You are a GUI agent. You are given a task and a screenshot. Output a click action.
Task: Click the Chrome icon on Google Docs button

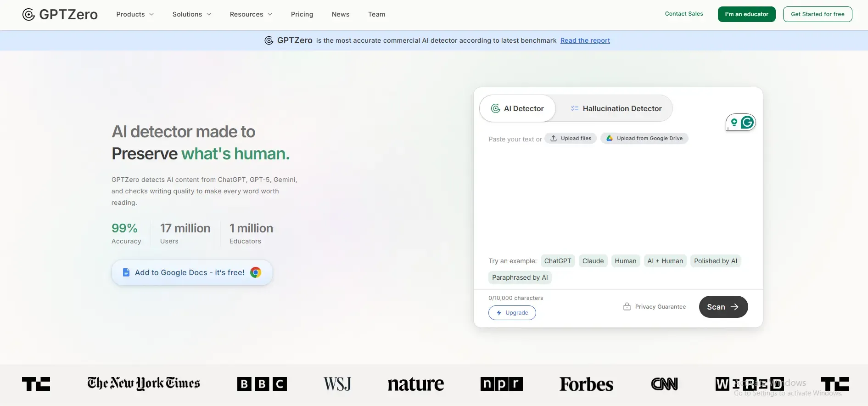pos(256,272)
